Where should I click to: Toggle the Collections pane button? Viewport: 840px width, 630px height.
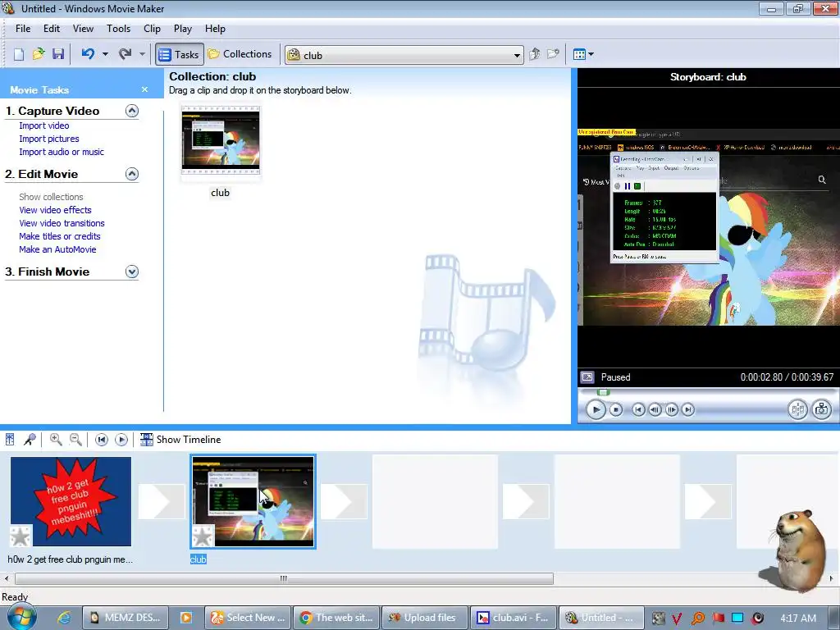(x=240, y=54)
